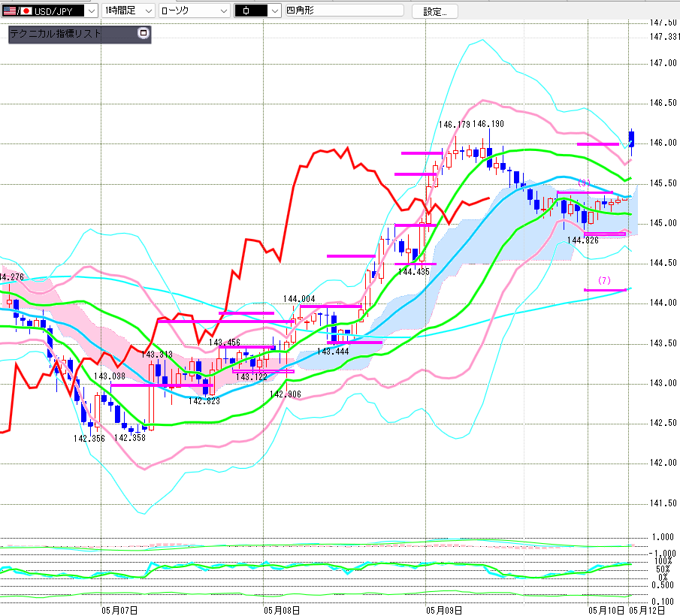Click the 100% oscillator scale label
This screenshot has height=616, width=680.
(x=663, y=561)
